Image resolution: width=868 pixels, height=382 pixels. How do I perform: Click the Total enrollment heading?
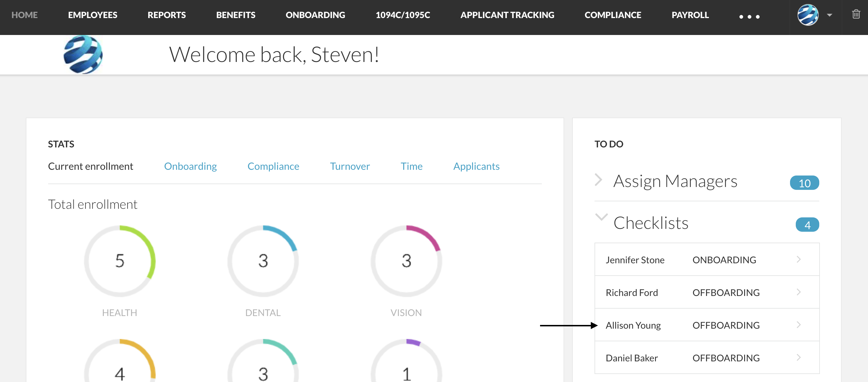93,204
